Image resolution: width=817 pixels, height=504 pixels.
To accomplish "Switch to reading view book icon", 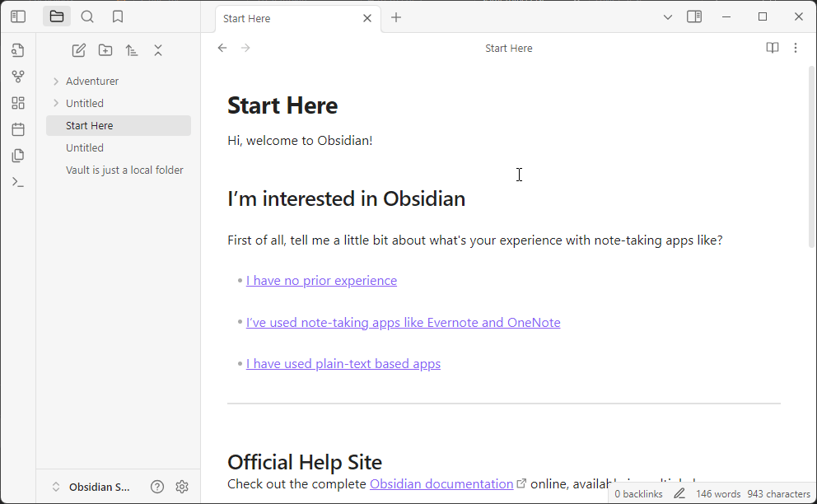I will [773, 48].
